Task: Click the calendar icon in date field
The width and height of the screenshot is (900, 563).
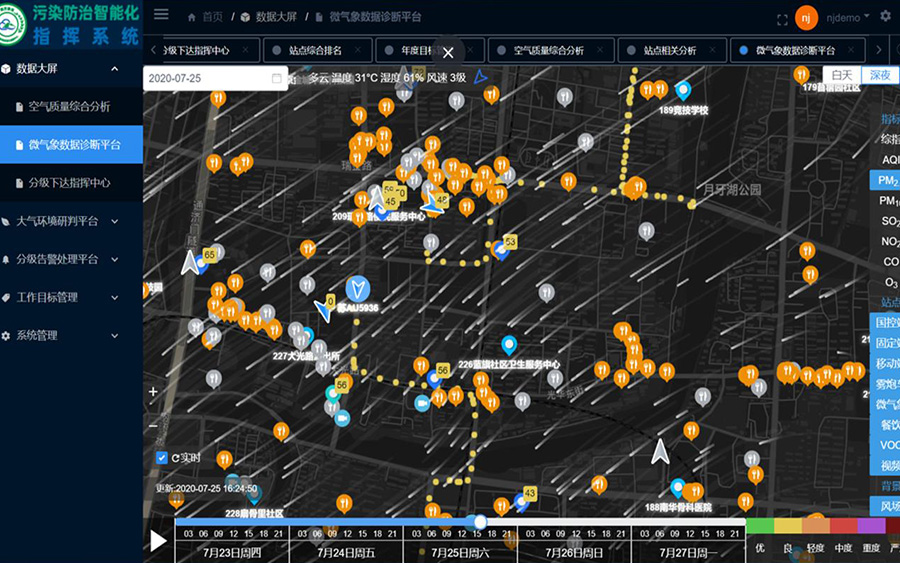Action: (x=276, y=78)
